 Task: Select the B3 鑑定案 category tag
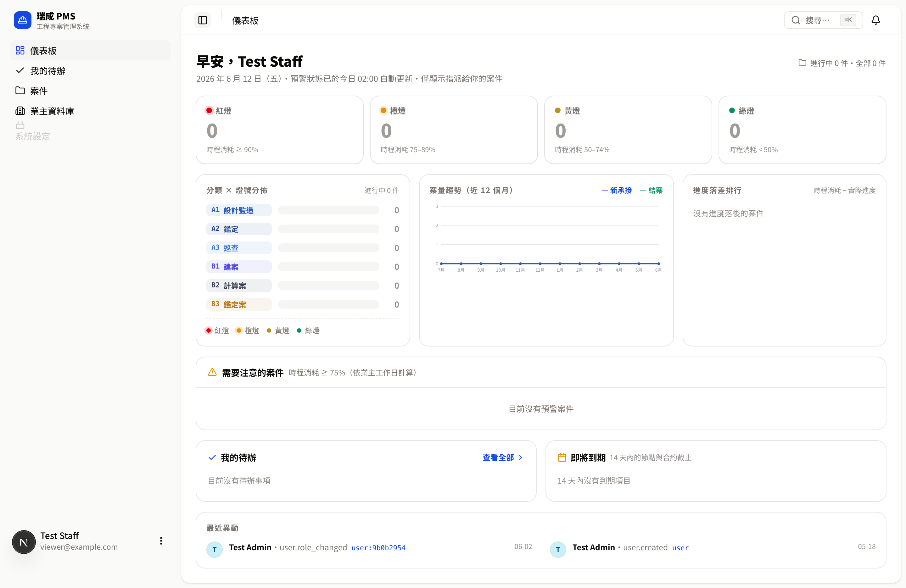239,304
